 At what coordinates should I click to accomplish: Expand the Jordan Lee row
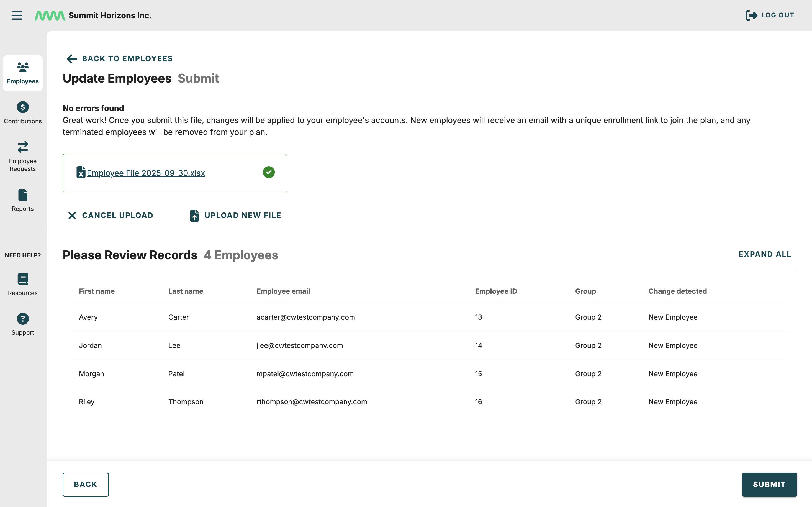(x=430, y=345)
